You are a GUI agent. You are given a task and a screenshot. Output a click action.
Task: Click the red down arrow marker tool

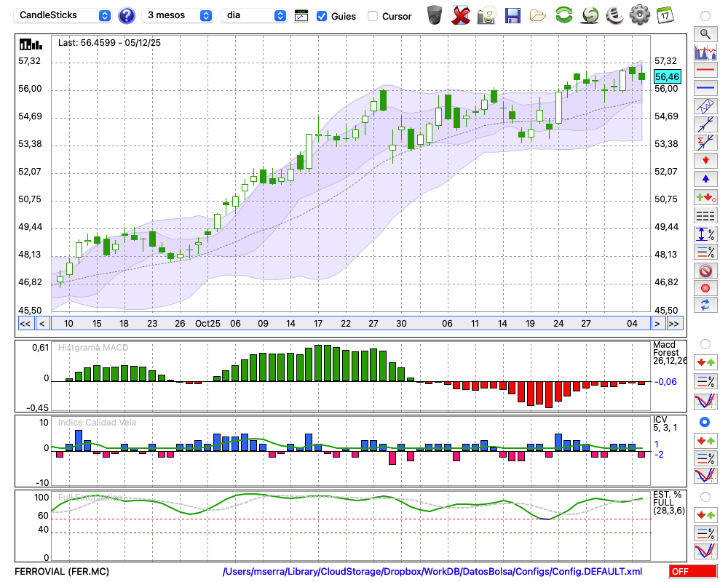(x=705, y=161)
